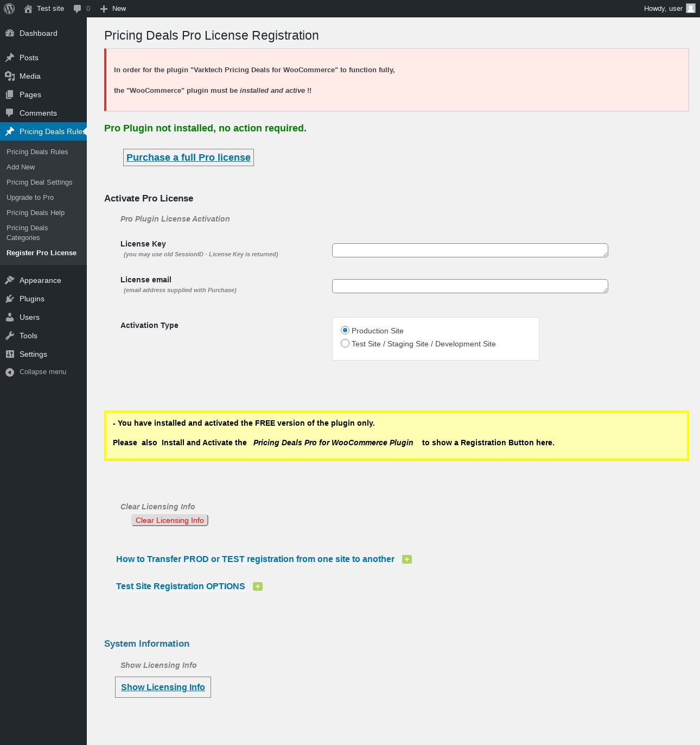700x745 pixels.
Task: Focus the License Key input field
Action: (470, 250)
